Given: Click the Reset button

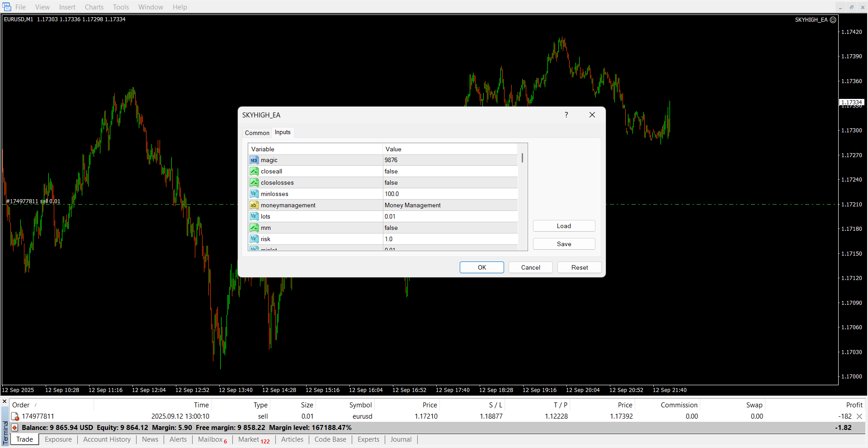Looking at the screenshot, I should tap(579, 267).
